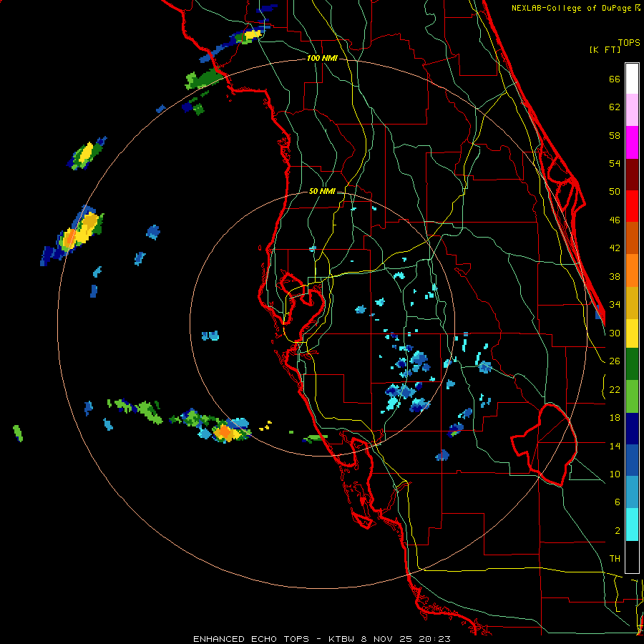Image resolution: width=644 pixels, height=644 pixels.
Task: Click the KTBW station identifier
Action: click(341, 639)
